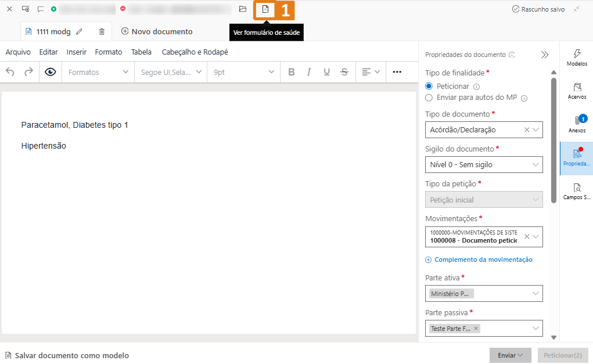Open the Editar menu
The width and height of the screenshot is (593, 364).
click(48, 52)
